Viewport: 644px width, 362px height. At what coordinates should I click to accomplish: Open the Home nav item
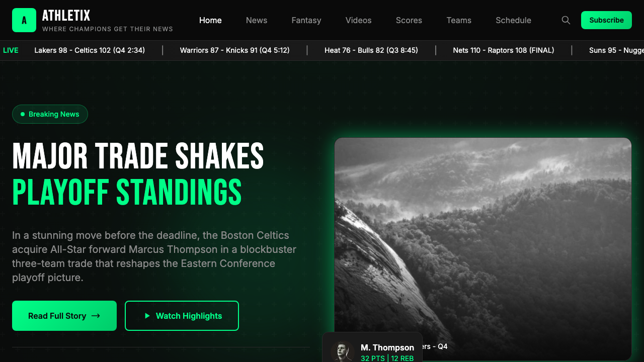210,20
